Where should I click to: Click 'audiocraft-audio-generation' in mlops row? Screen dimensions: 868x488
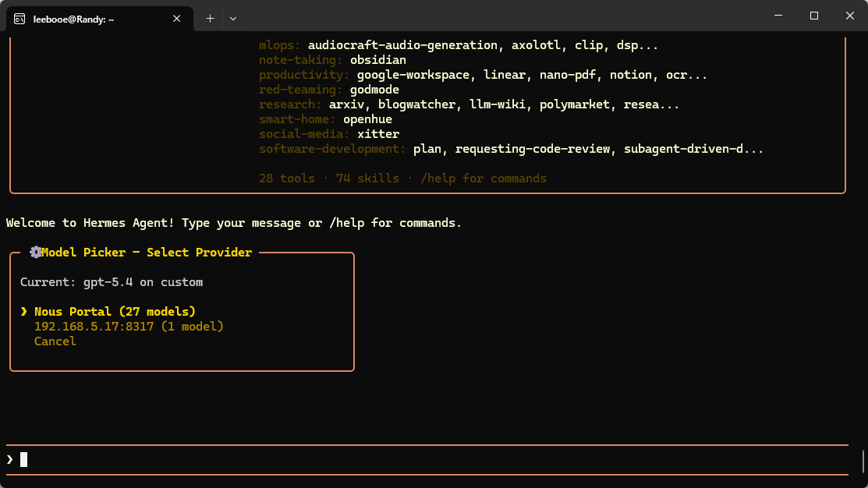click(402, 45)
